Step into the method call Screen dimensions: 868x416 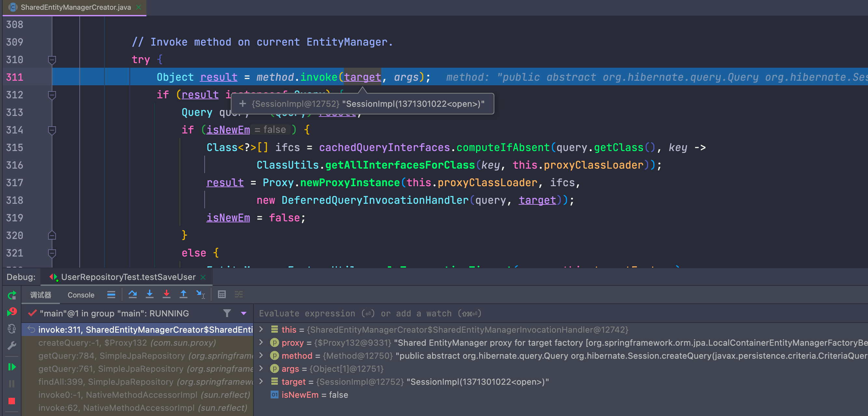click(x=150, y=295)
